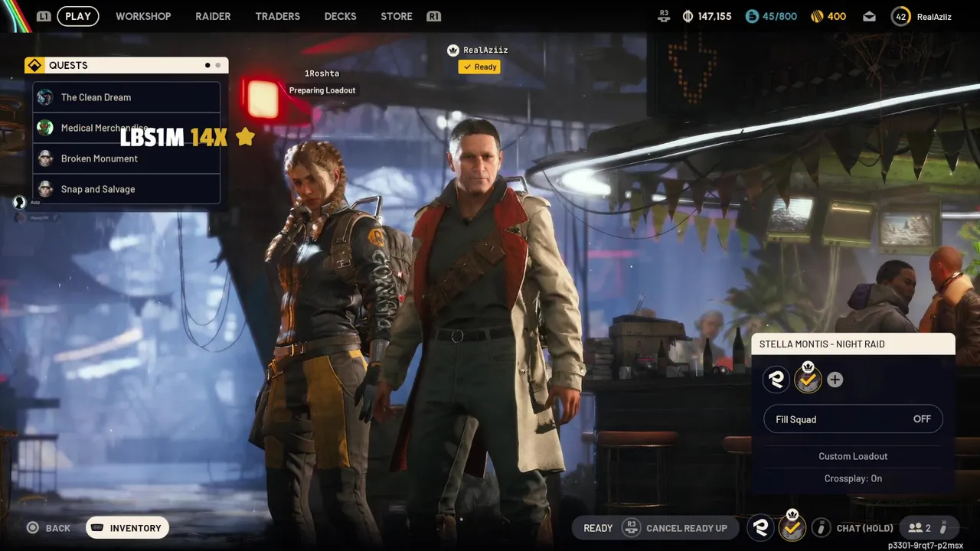Open the PLAY tab

(x=78, y=16)
